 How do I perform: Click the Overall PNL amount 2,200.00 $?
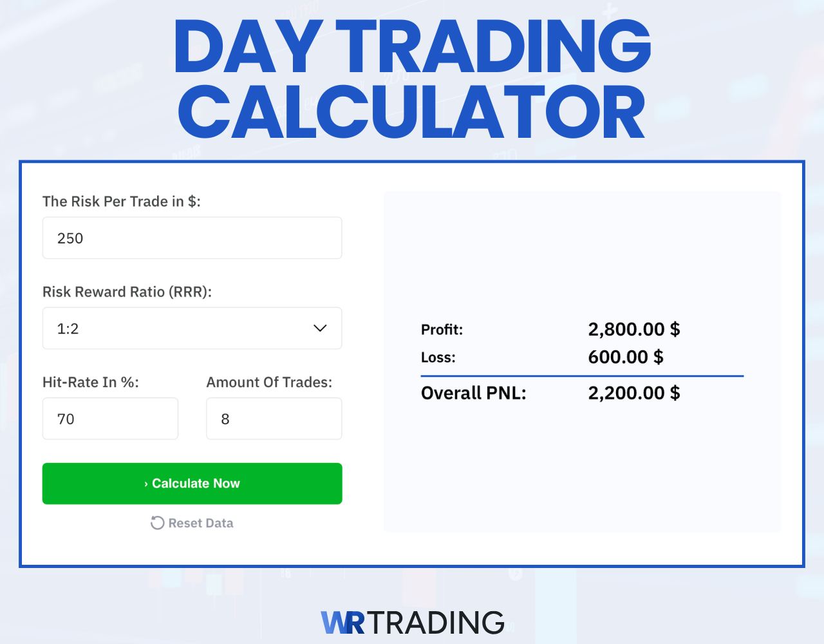click(x=633, y=393)
